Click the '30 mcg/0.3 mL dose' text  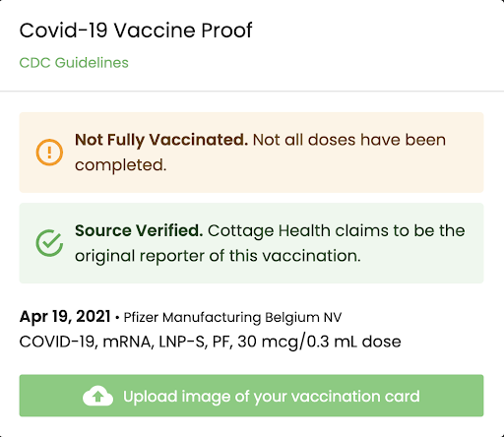319,342
